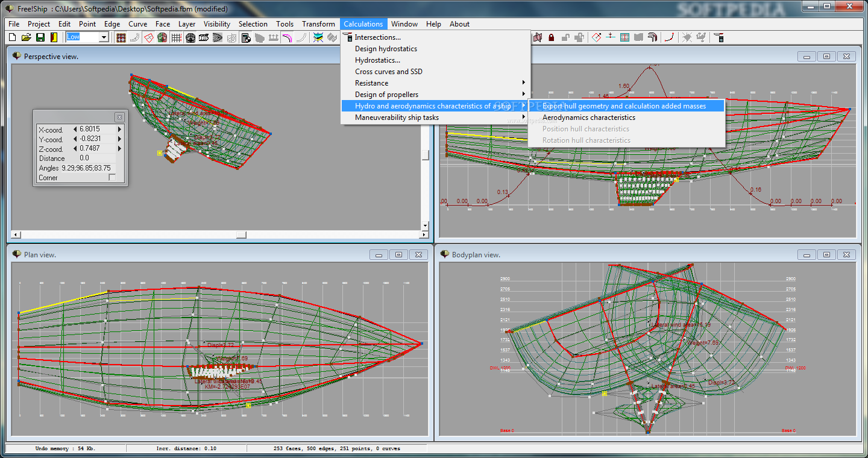The image size is (868, 458).
Task: Click the grey arrows-up toolbar icon
Action: (x=273, y=37)
